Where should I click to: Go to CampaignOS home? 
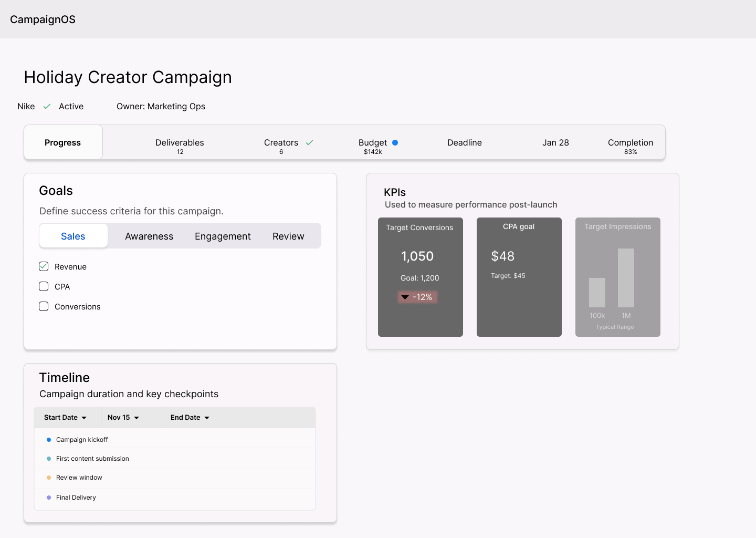pyautogui.click(x=43, y=19)
